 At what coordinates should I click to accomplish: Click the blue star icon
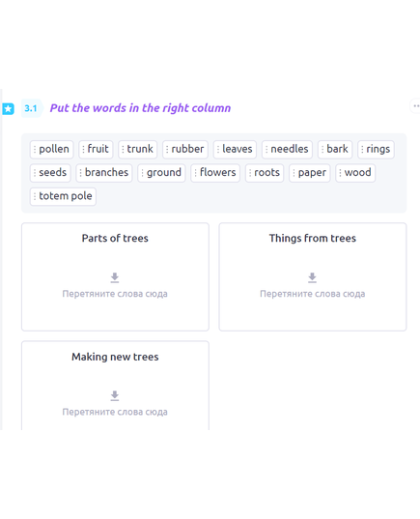click(8, 108)
